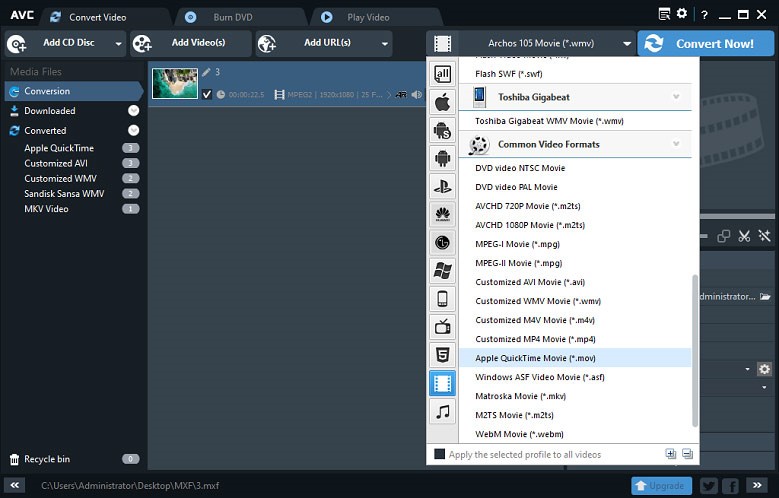Open the help question mark
The width and height of the screenshot is (779, 498).
click(704, 15)
